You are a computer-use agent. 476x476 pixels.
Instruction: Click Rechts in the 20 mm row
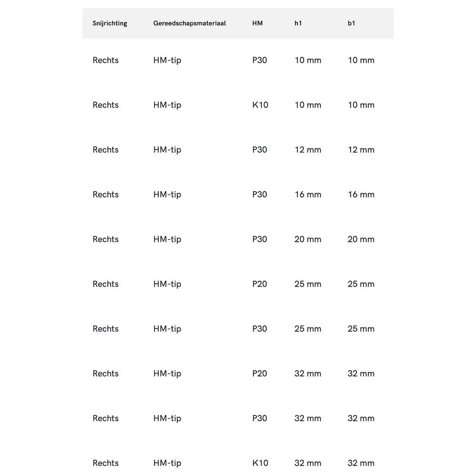pyautogui.click(x=106, y=239)
